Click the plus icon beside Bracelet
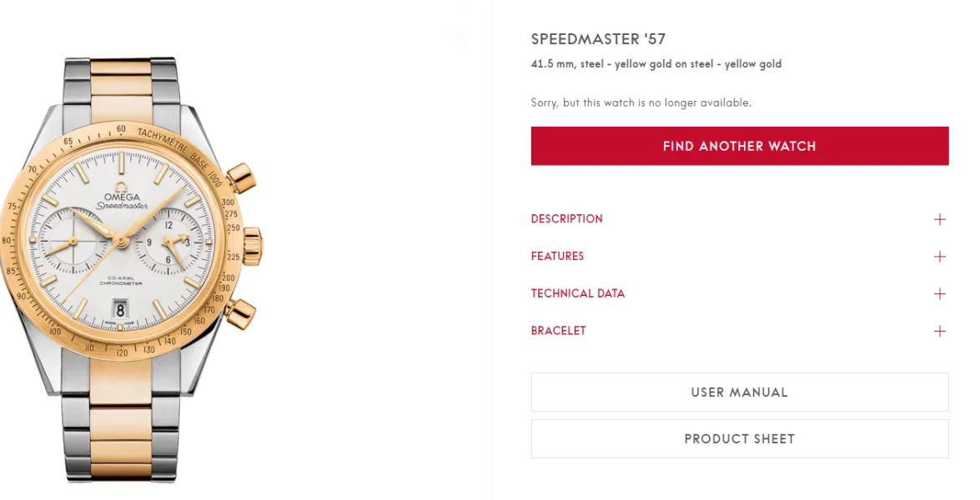 point(940,332)
